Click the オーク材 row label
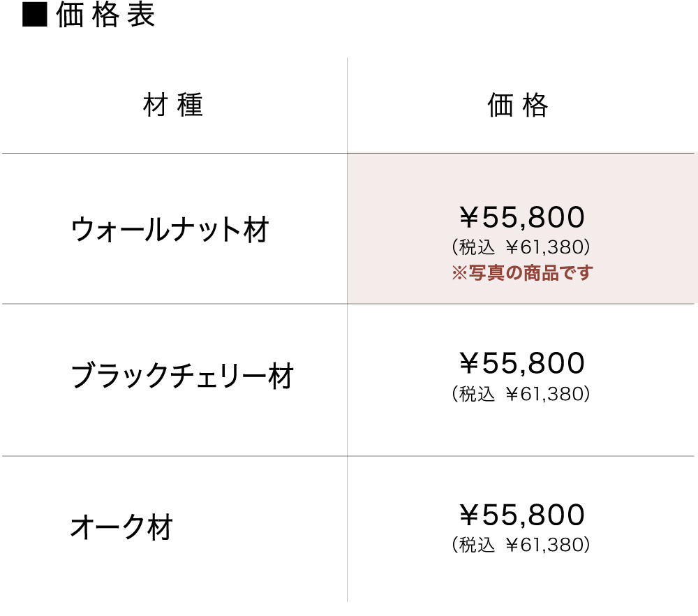Screen dimensions: 698x616 pos(121,527)
